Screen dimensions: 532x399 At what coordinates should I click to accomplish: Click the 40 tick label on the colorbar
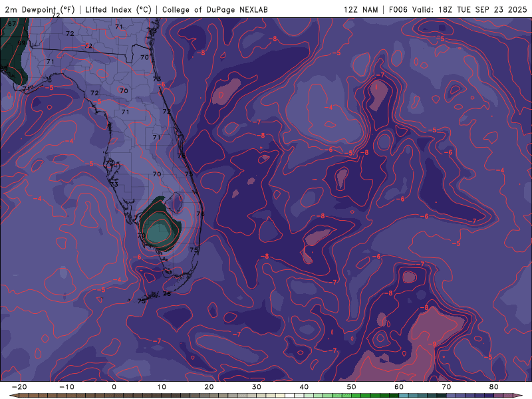pos(304,387)
